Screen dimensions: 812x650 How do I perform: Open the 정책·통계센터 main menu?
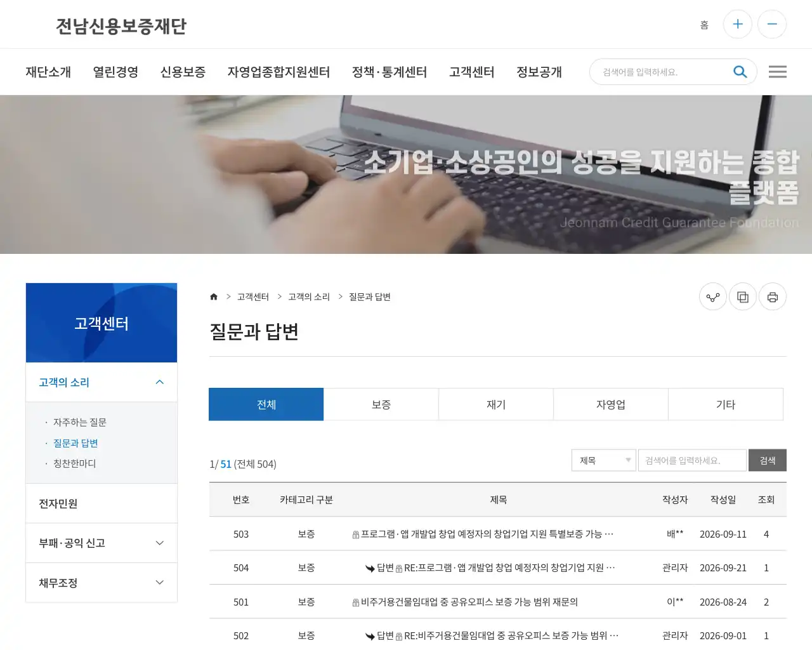390,72
